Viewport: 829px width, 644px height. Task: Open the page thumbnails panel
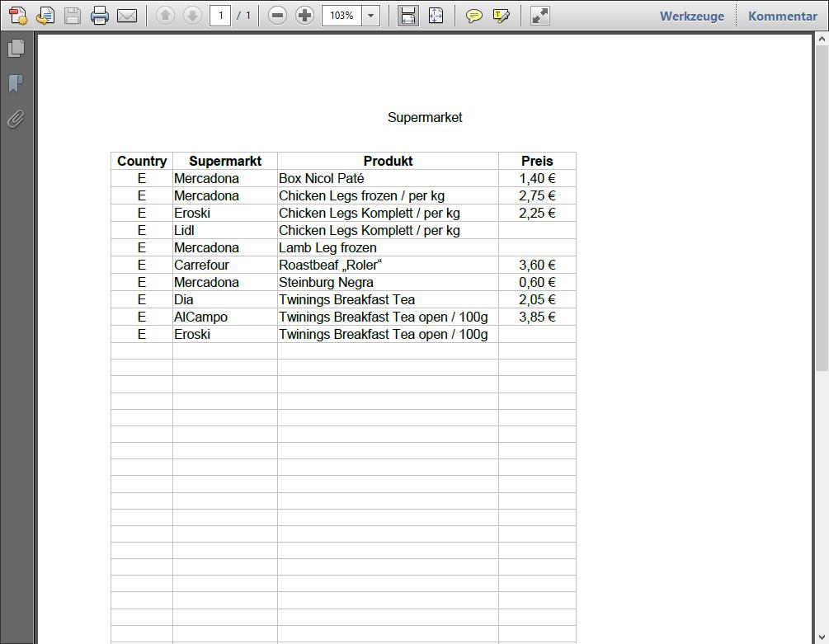16,49
